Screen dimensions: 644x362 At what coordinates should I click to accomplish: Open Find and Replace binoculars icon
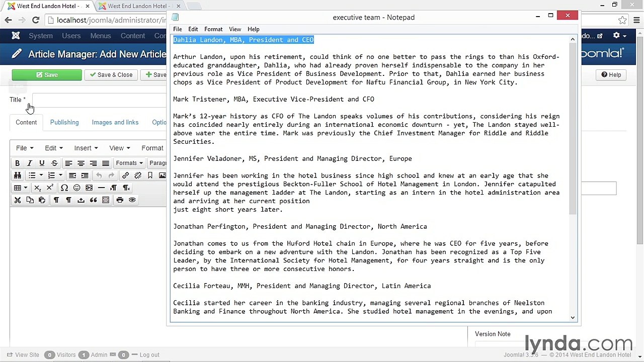[x=17, y=175]
